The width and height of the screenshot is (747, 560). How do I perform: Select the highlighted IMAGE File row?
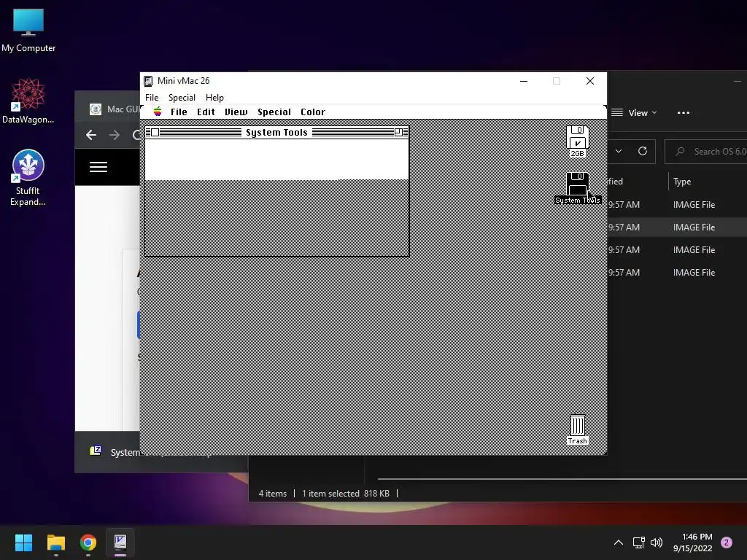click(677, 227)
